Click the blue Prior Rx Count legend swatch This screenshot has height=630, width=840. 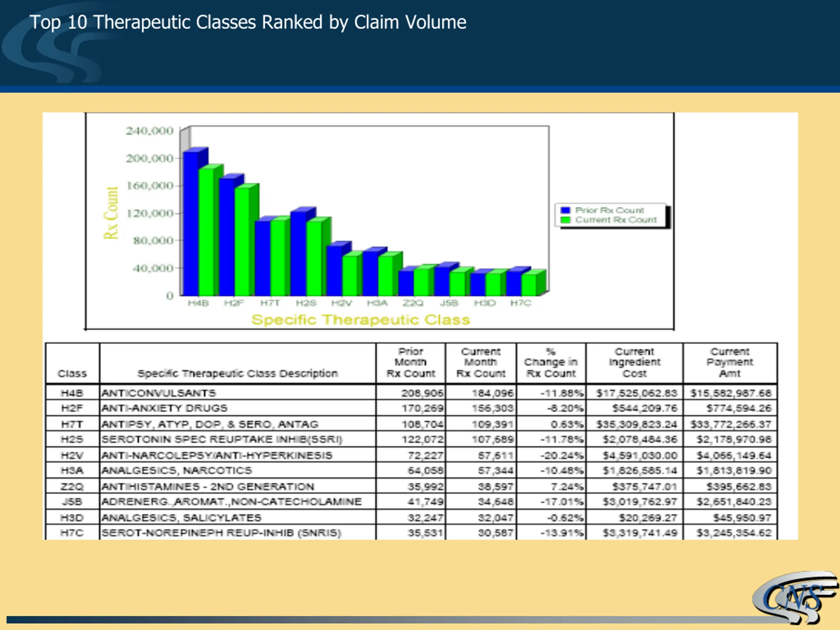pos(565,210)
